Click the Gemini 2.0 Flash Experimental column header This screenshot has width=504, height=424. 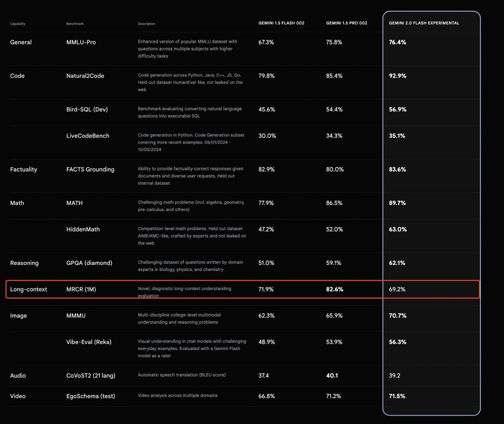pyautogui.click(x=424, y=23)
